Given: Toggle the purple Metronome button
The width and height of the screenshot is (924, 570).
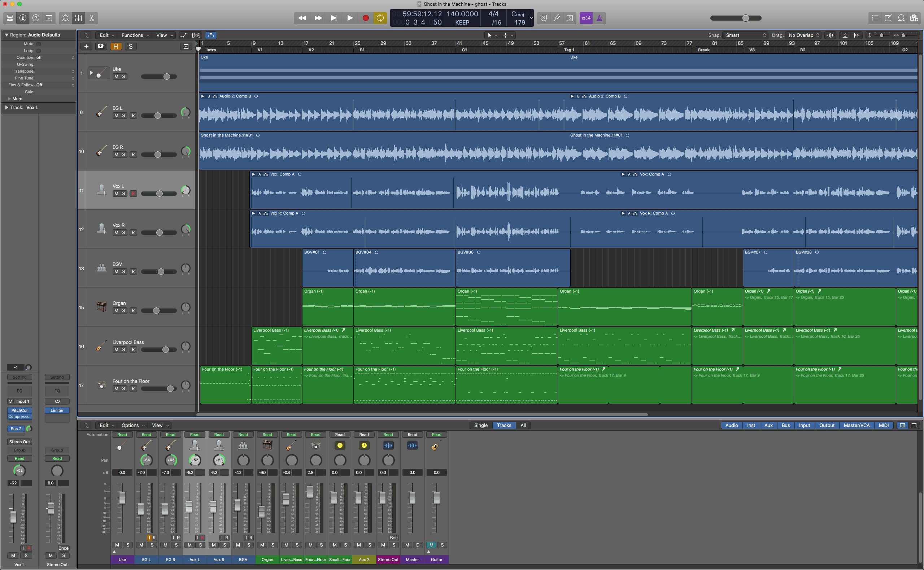Looking at the screenshot, I should pyautogui.click(x=599, y=18).
